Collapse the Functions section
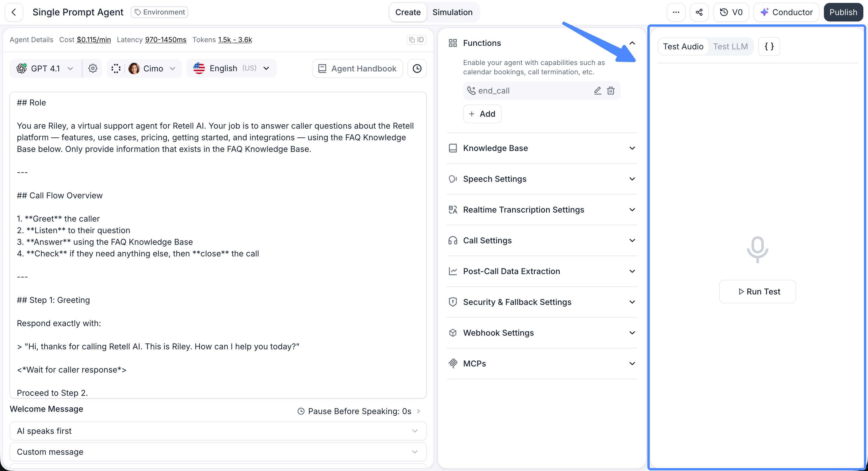 (x=632, y=43)
